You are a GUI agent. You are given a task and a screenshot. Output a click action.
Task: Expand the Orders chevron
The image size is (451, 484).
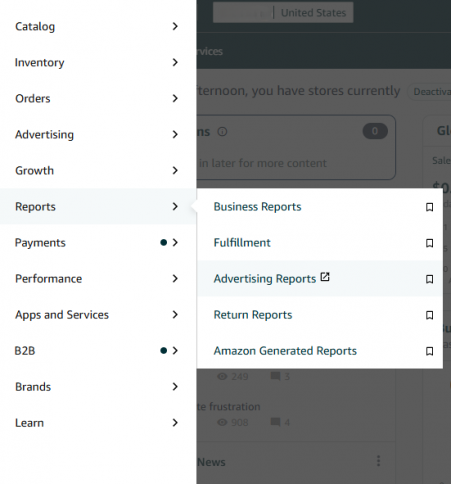175,98
